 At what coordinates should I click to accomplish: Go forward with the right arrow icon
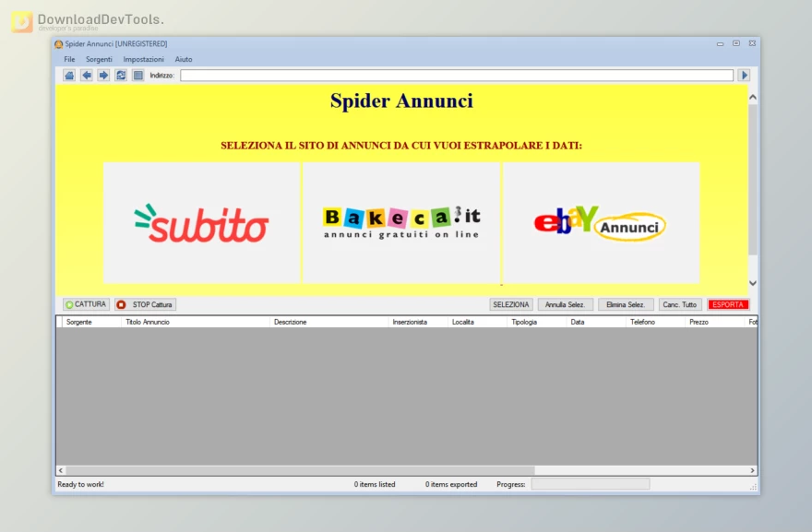[103, 76]
